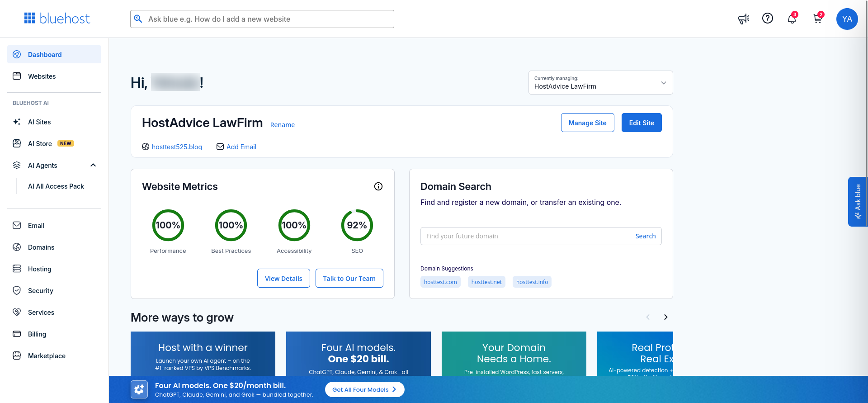This screenshot has height=403, width=868.
Task: Click the Performance 100% gauge
Action: 168,225
